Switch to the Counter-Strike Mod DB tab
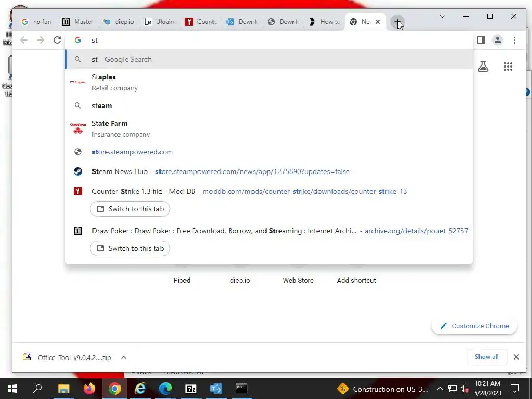 click(x=201, y=22)
